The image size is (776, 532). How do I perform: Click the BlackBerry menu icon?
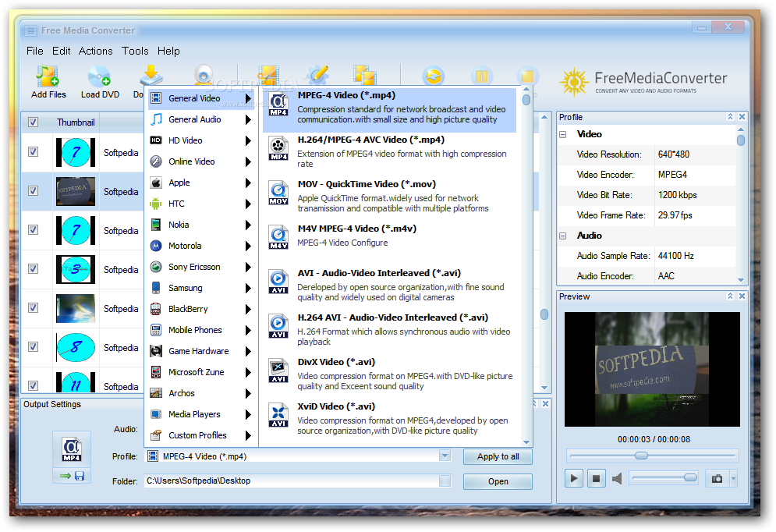[156, 309]
